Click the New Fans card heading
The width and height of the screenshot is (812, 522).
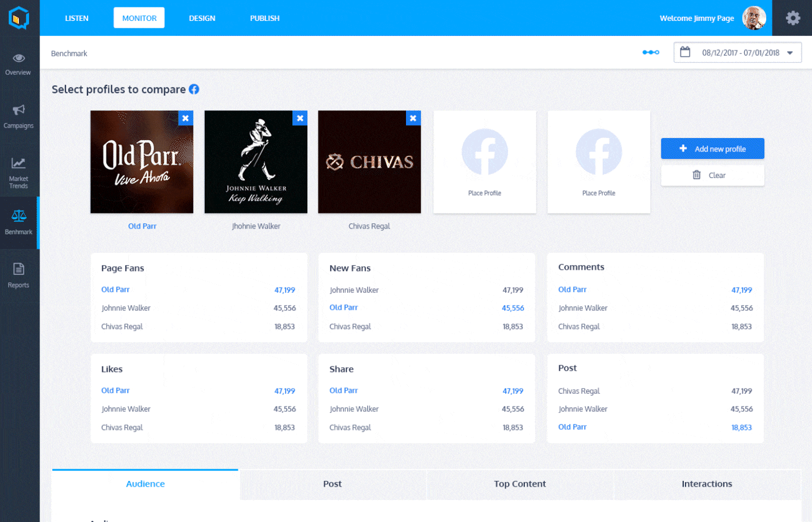tap(350, 268)
